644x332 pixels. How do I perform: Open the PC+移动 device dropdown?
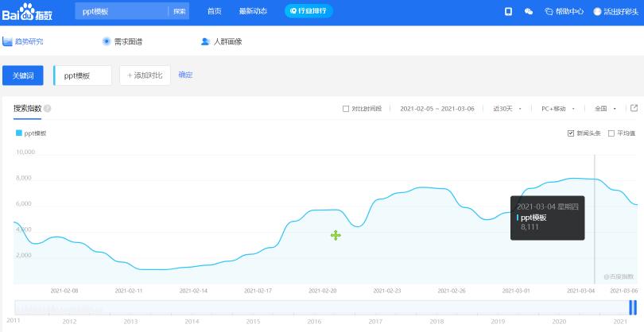pyautogui.click(x=558, y=109)
